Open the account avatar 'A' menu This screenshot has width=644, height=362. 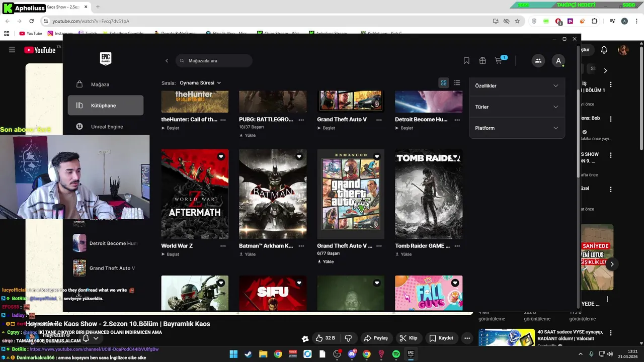tap(558, 61)
